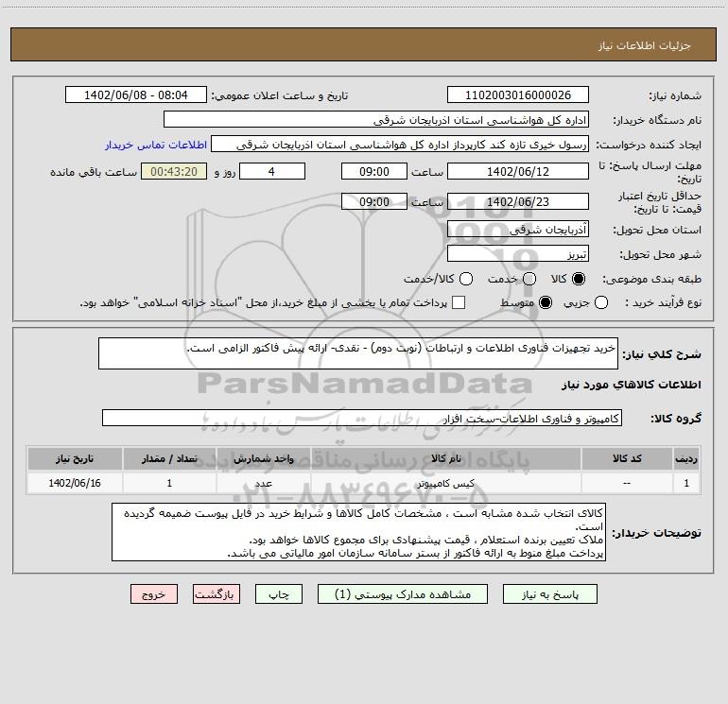Click the buyer organization name field
Viewport: 728px width, 704px height.
(x=376, y=119)
